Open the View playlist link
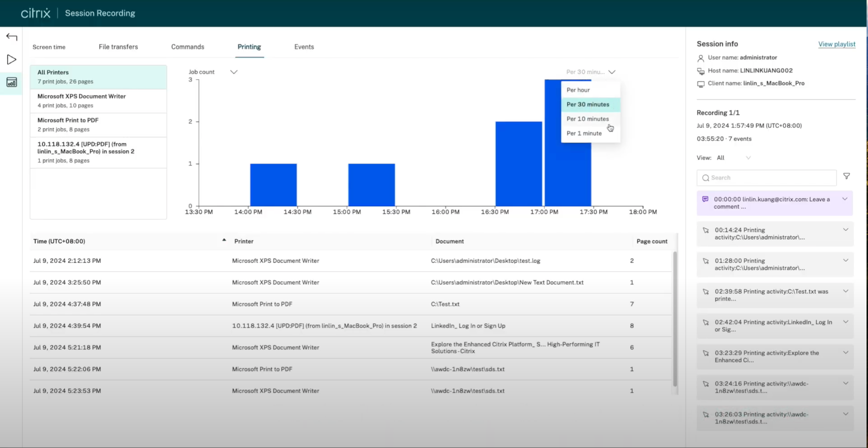The width and height of the screenshot is (868, 448). (836, 44)
